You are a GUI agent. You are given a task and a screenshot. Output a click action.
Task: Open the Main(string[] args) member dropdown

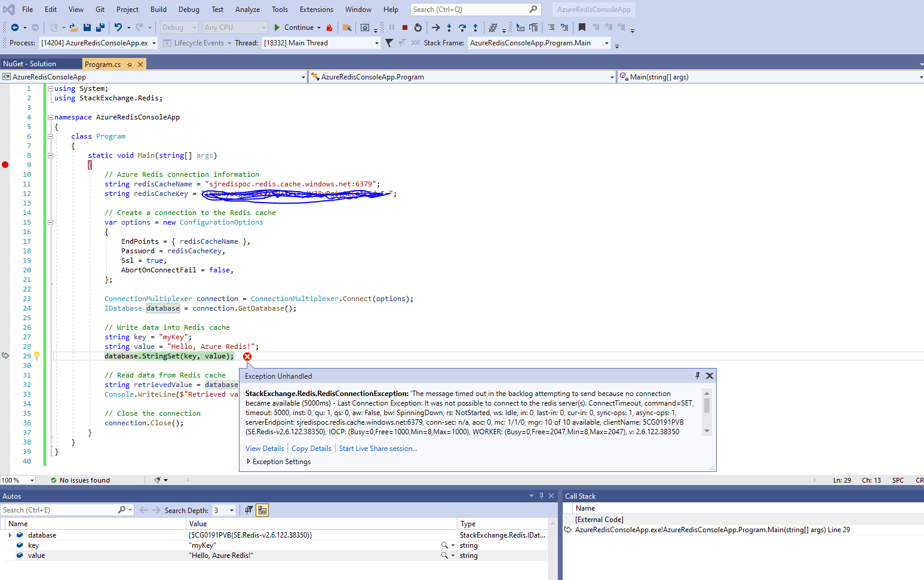(x=771, y=77)
